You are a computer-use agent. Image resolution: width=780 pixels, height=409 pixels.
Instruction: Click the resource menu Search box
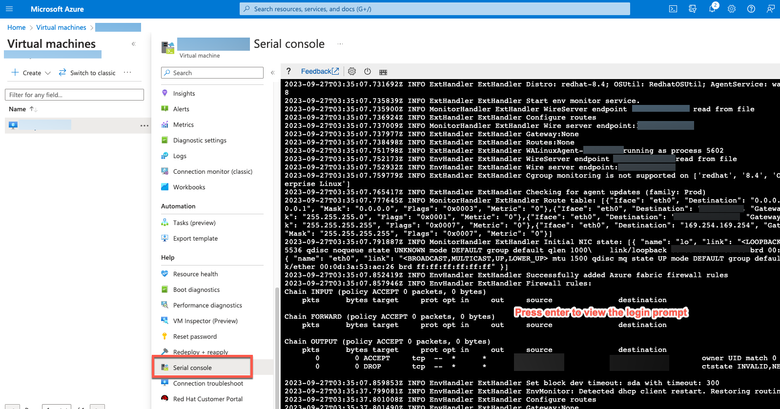(x=212, y=73)
